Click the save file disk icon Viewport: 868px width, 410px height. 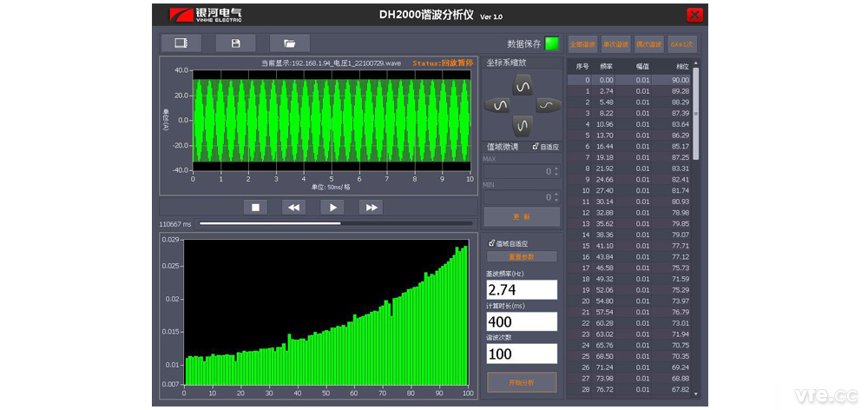pyautogui.click(x=235, y=43)
